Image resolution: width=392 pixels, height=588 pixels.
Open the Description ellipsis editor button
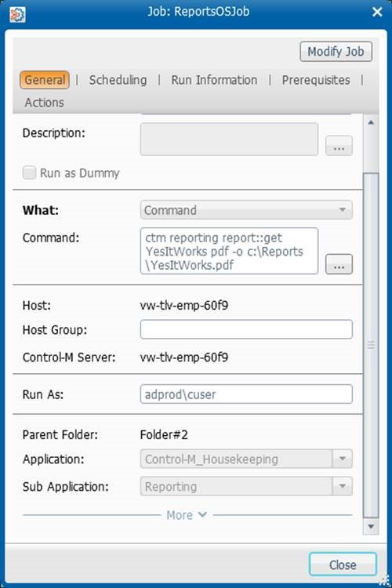coord(339,146)
